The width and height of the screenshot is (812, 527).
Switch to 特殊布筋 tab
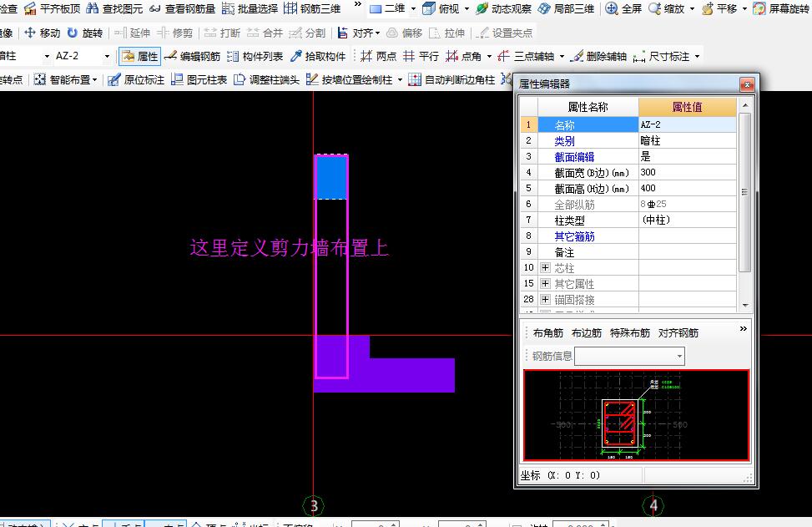pyautogui.click(x=630, y=332)
